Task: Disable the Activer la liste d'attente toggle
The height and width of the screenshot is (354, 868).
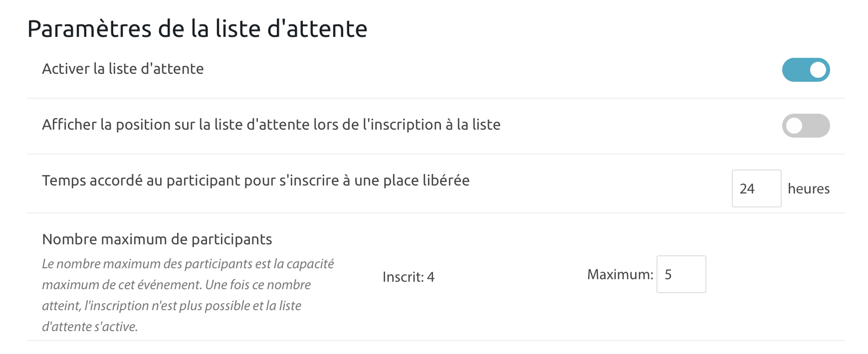Action: (806, 70)
